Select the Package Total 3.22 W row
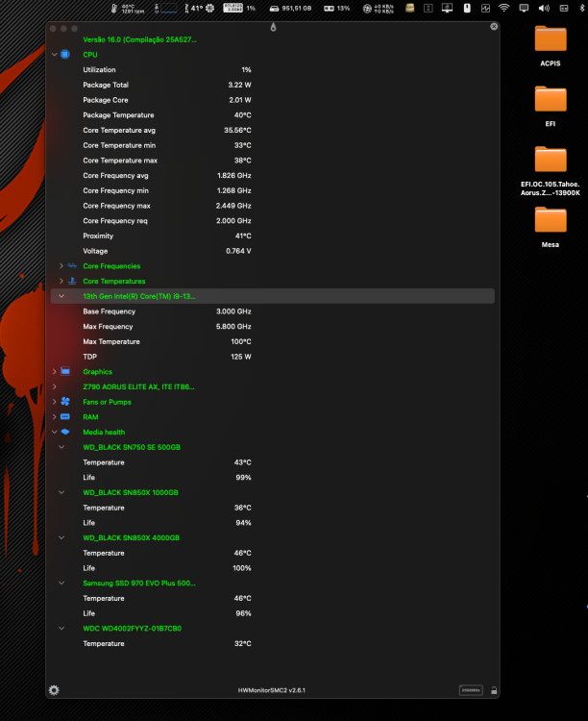This screenshot has width=588, height=721. tap(273, 85)
